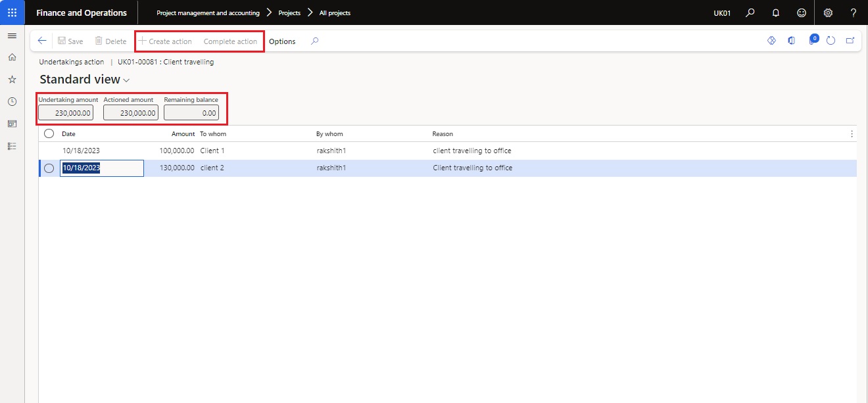
Task: Click the Reason column header
Action: tap(443, 133)
